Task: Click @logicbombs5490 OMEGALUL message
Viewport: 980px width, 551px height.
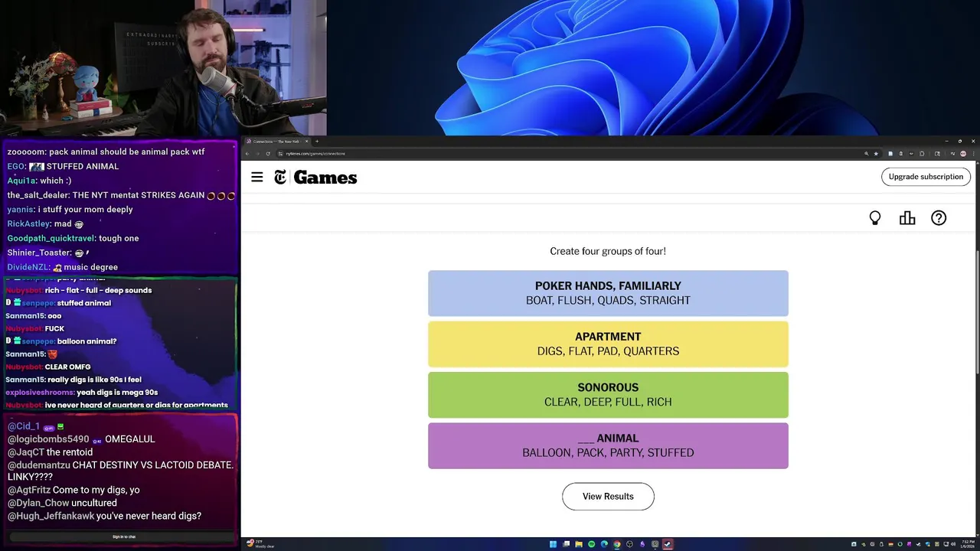Action: coord(81,439)
